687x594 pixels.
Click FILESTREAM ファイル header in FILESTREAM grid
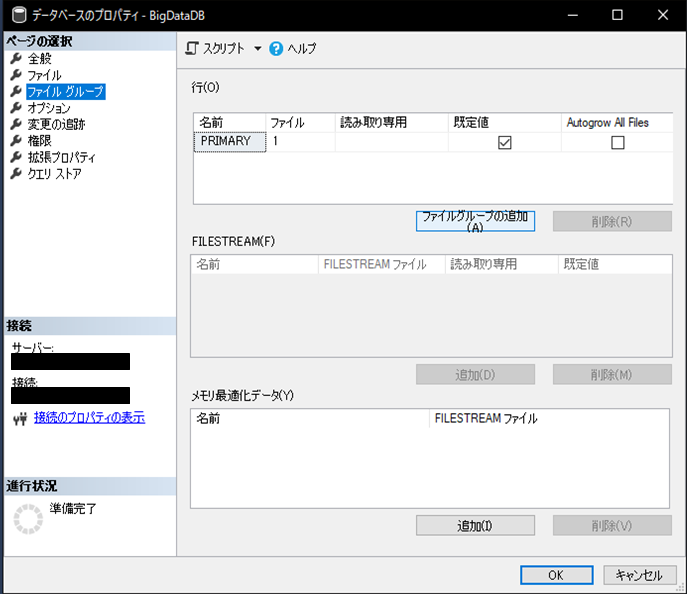click(382, 264)
